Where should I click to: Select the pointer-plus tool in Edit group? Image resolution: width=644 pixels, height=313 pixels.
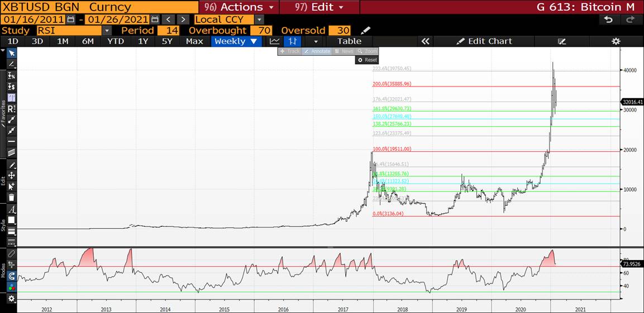(x=12, y=187)
